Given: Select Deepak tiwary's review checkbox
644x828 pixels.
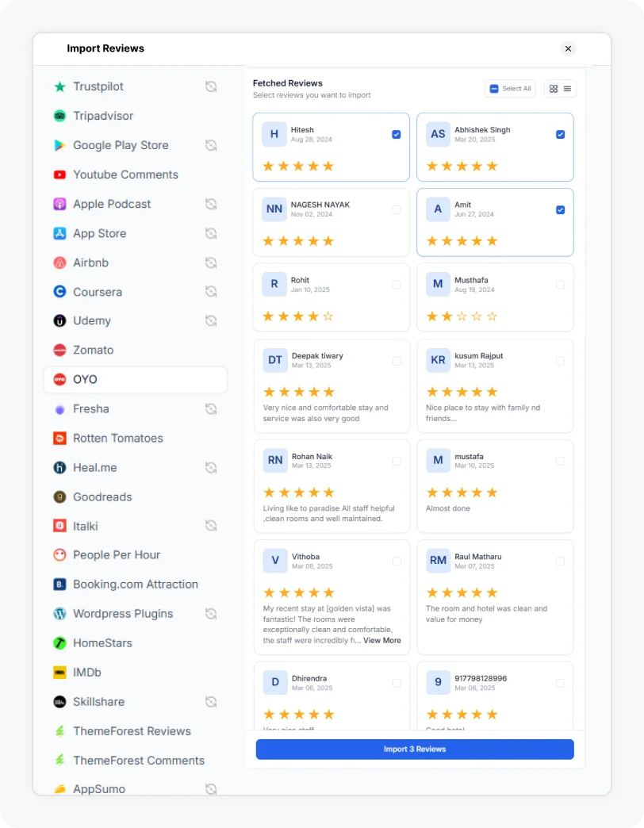Looking at the screenshot, I should [397, 359].
